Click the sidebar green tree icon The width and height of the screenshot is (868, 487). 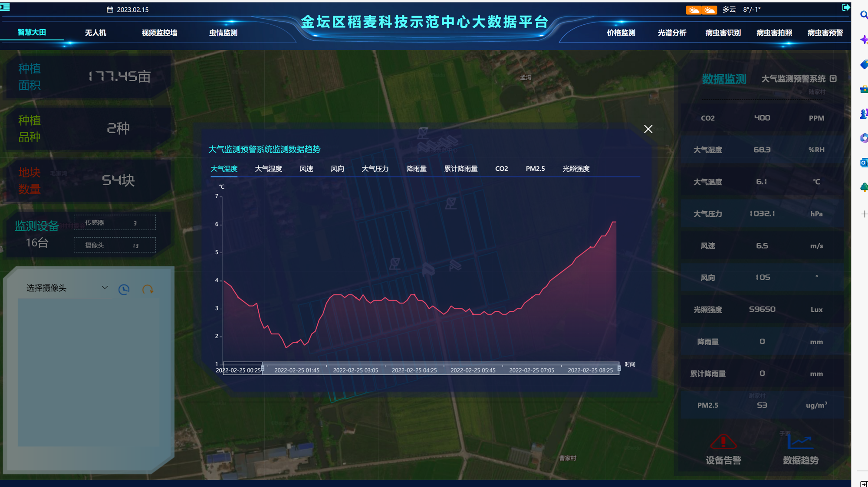point(864,187)
